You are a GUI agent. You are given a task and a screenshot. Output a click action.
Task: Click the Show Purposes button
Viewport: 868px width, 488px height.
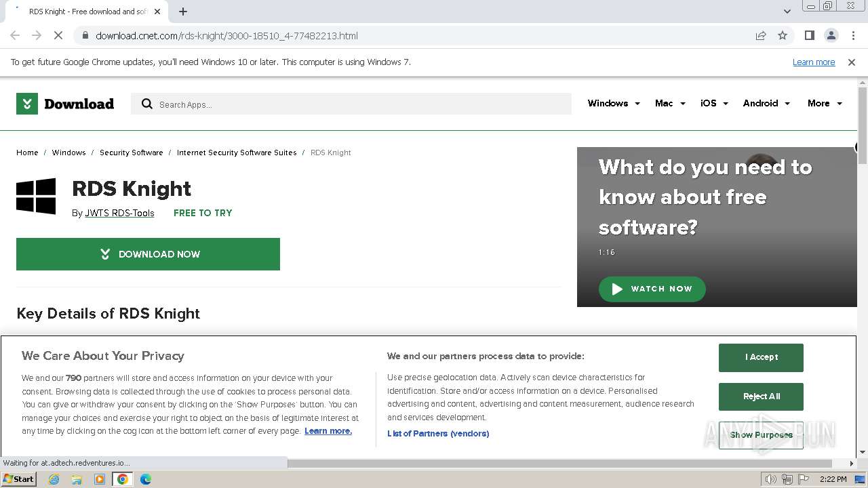761,435
